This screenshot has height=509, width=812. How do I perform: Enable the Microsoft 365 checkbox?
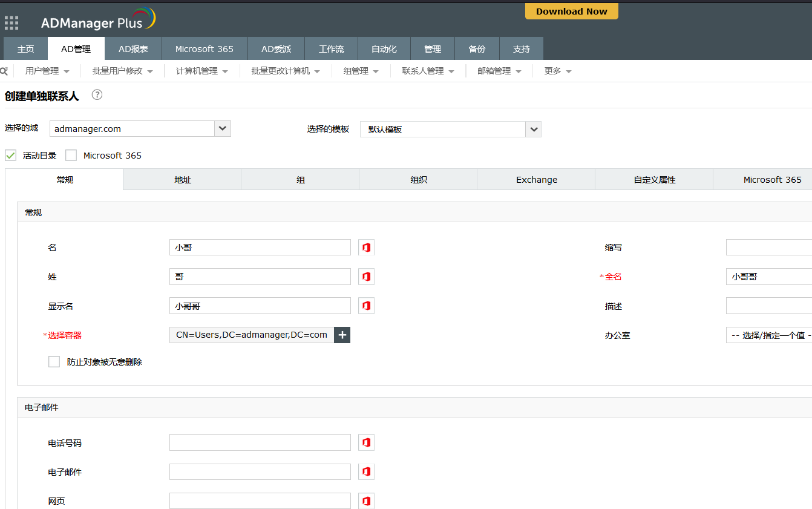pos(71,156)
